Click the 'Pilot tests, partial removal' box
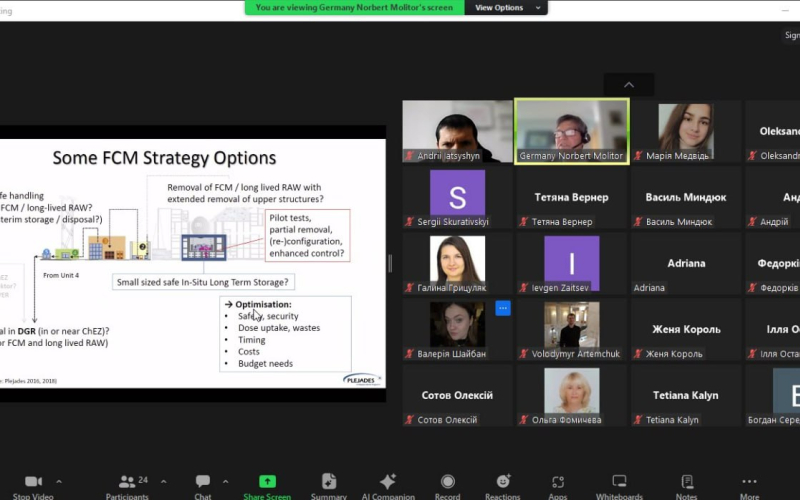Image resolution: width=800 pixels, height=500 pixels. tap(307, 235)
